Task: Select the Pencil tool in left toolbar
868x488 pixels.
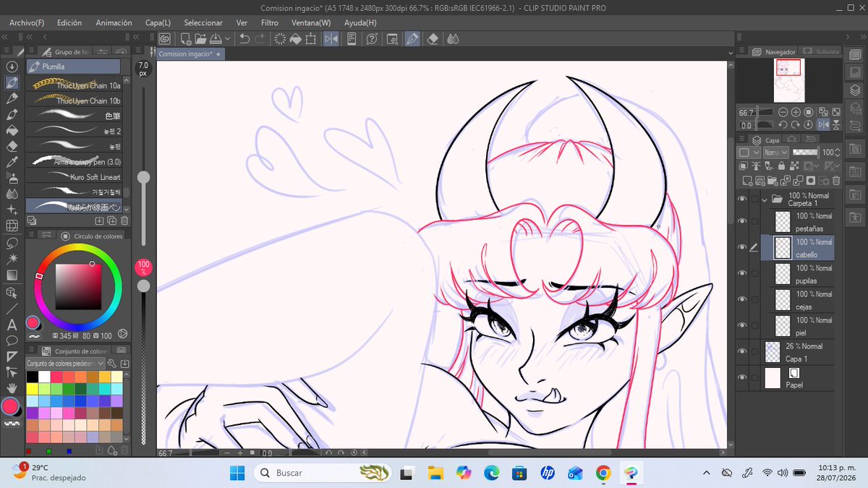Action: [x=12, y=99]
